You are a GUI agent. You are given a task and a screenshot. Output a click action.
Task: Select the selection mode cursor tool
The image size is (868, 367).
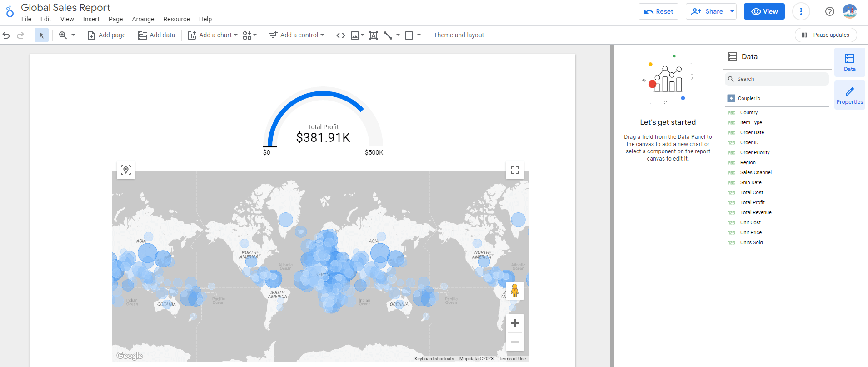[x=42, y=35]
